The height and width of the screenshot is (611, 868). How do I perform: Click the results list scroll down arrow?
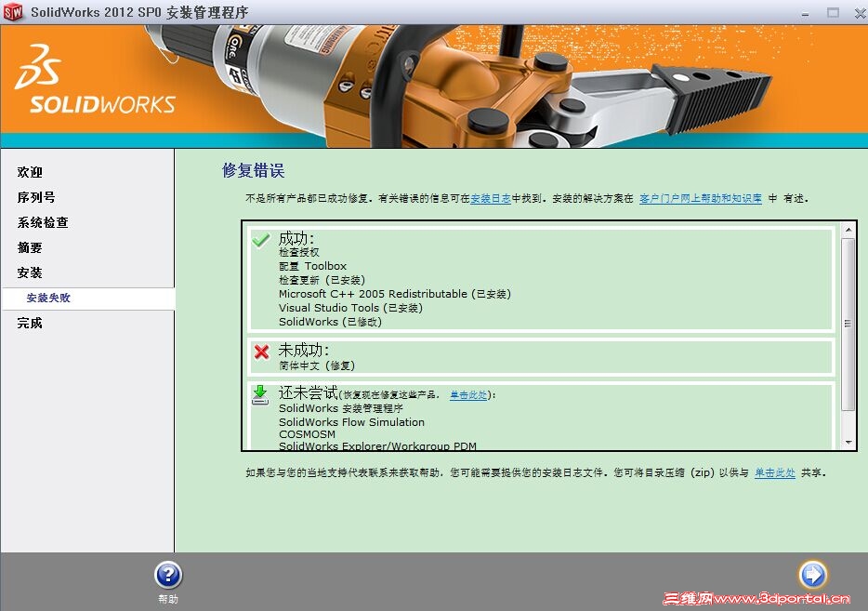coord(848,443)
